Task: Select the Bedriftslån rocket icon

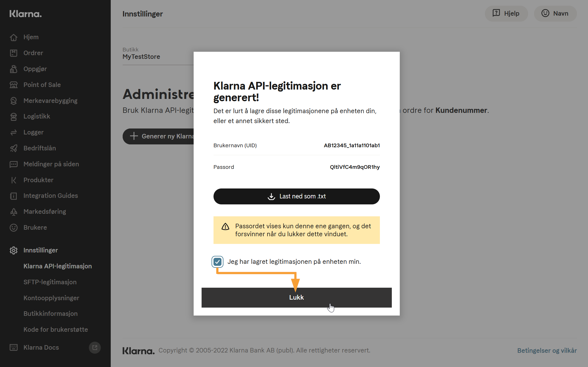Action: (14, 148)
